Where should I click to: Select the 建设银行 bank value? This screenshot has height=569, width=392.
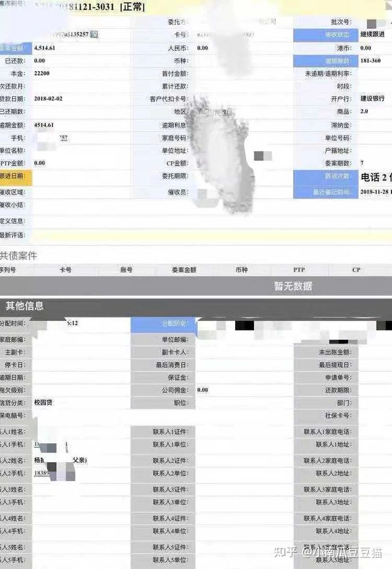pyautogui.click(x=373, y=99)
